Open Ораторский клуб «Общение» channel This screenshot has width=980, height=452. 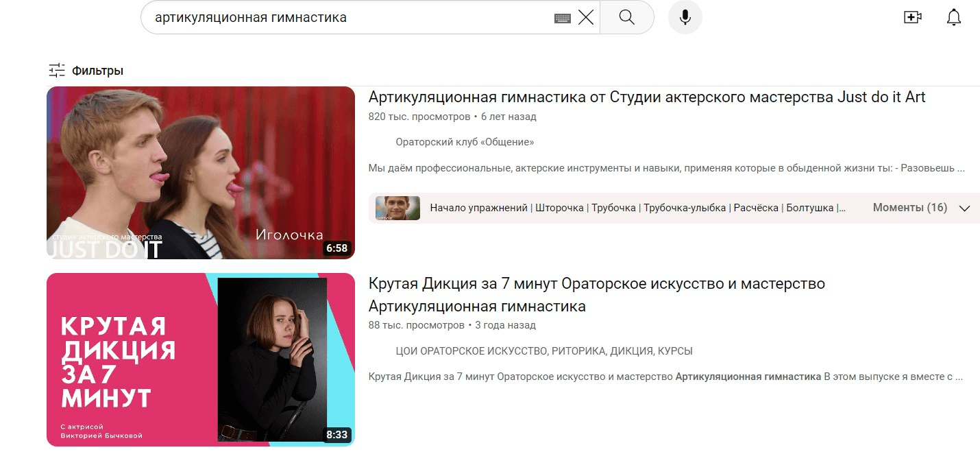coord(465,142)
